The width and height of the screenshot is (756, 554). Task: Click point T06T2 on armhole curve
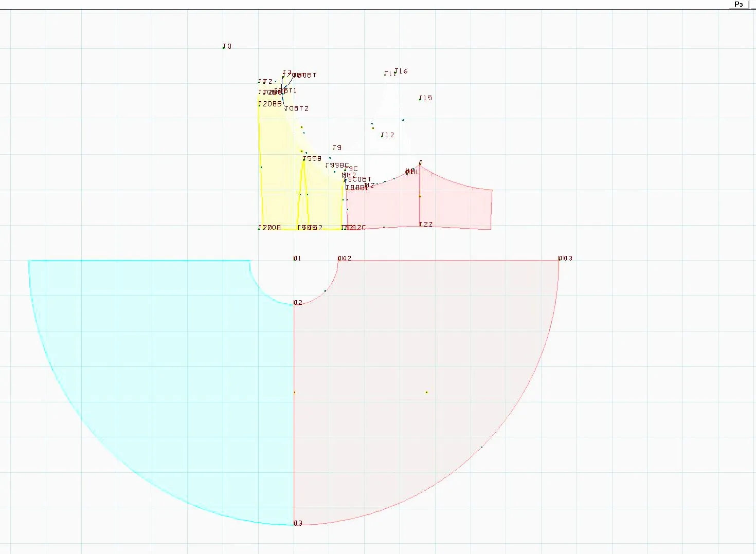[296, 108]
